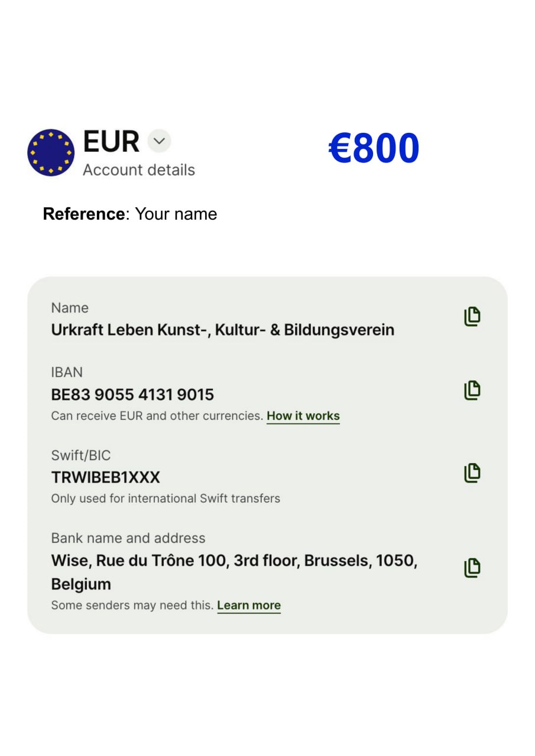Click the Account details subtitle
Image resolution: width=535 pixels, height=756 pixels.
(139, 170)
